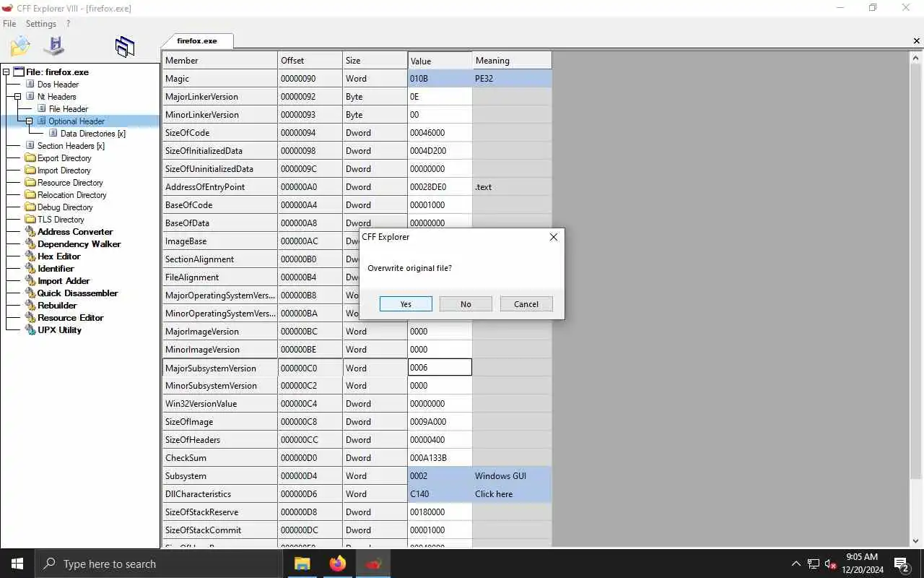The image size is (924, 578).
Task: Click the multiple windows toolbar icon
Action: pos(125,47)
